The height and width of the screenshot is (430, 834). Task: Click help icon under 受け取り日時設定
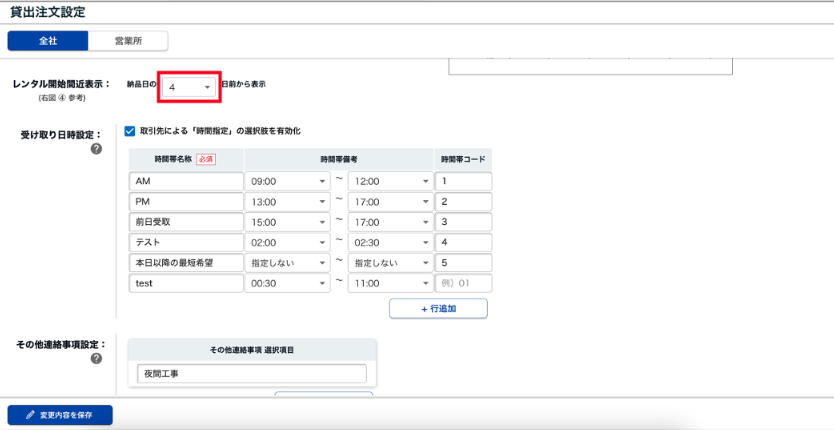(97, 149)
